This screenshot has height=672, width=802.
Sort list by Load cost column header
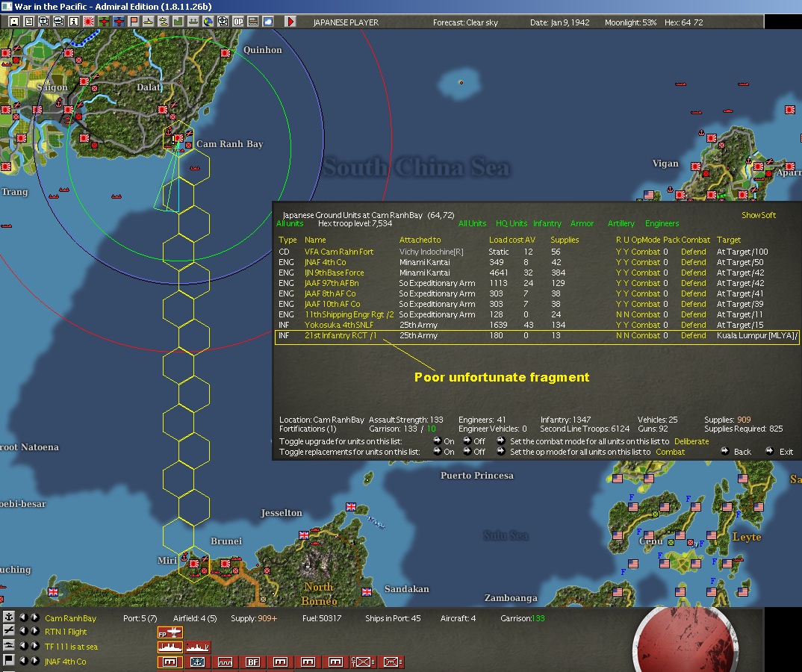506,240
